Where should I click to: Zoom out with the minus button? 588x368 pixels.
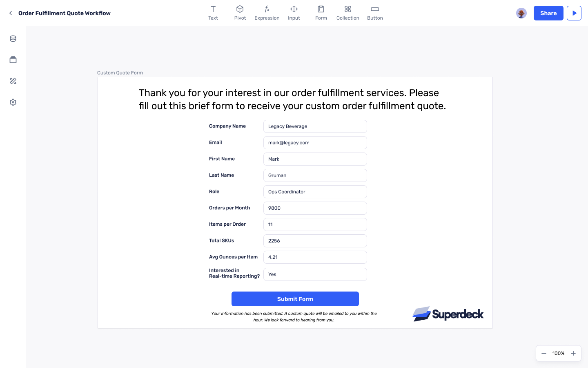pos(544,353)
